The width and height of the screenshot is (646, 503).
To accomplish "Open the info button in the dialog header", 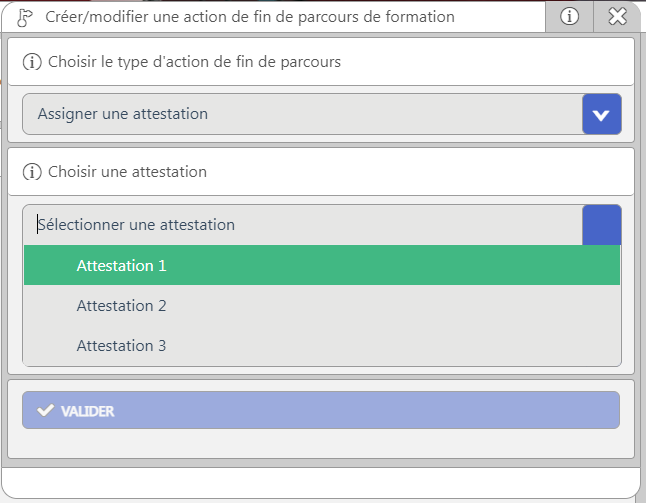I will pyautogui.click(x=569, y=17).
